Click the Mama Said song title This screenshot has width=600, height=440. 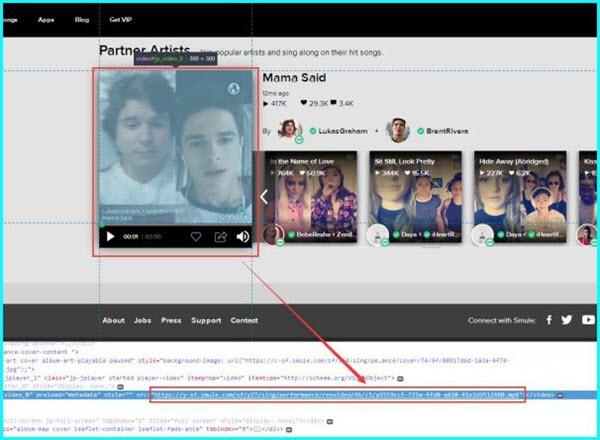294,78
